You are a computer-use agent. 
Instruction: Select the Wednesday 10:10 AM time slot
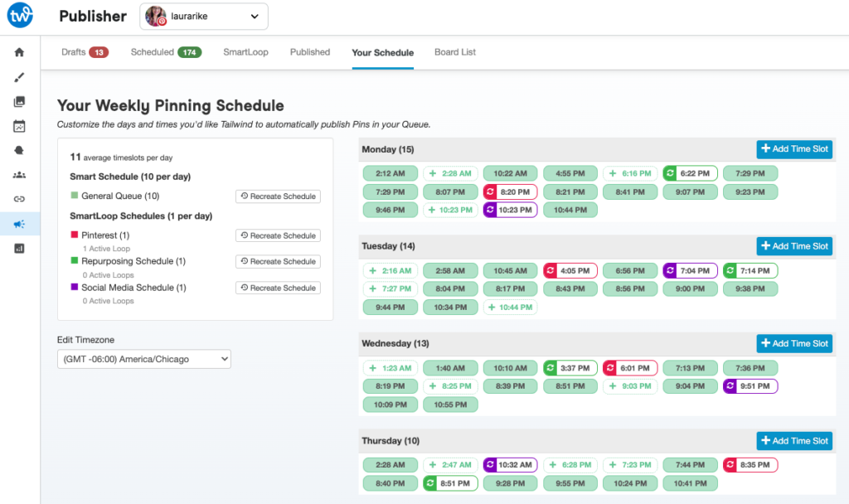click(x=510, y=368)
